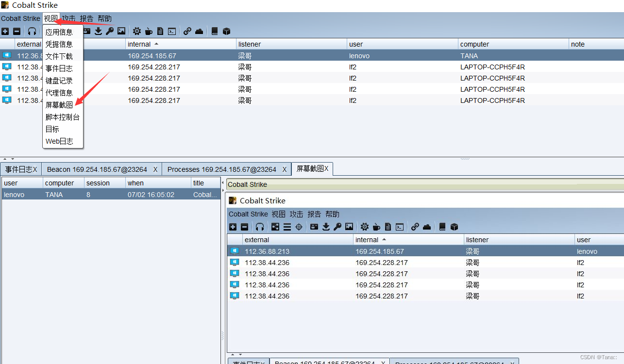
Task: Click the disconnect minus icon in the toolbar
Action: [17, 31]
